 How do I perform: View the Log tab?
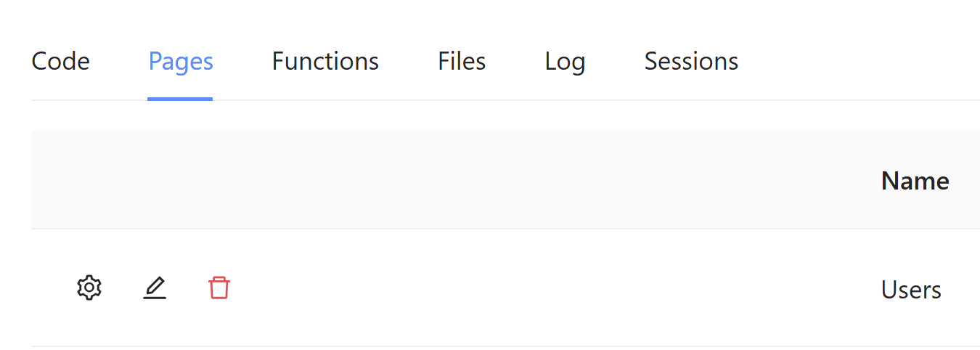coord(565,62)
